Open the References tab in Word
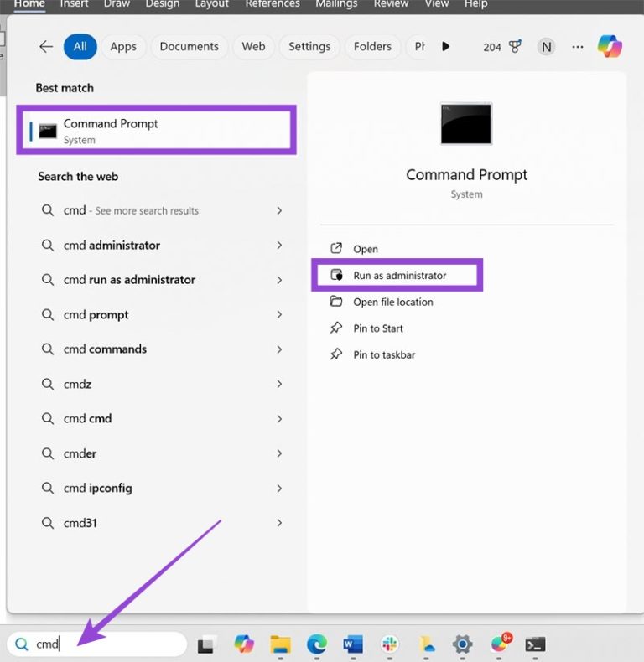 click(x=273, y=4)
